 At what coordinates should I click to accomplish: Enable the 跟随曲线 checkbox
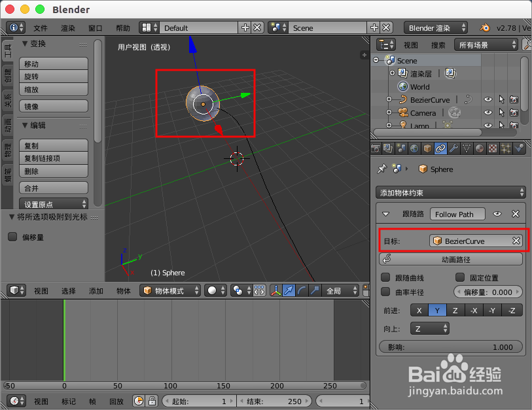[386, 277]
